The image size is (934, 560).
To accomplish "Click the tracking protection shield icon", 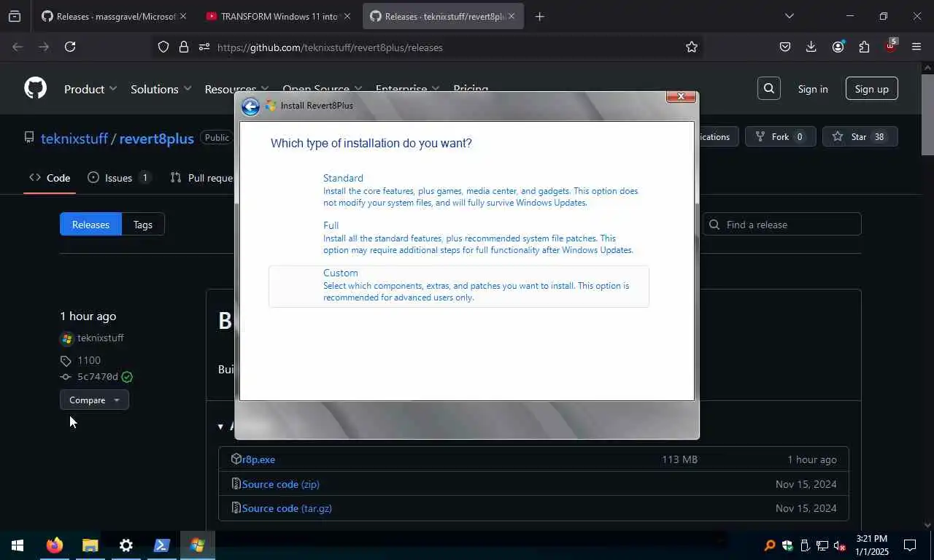I will (x=163, y=47).
